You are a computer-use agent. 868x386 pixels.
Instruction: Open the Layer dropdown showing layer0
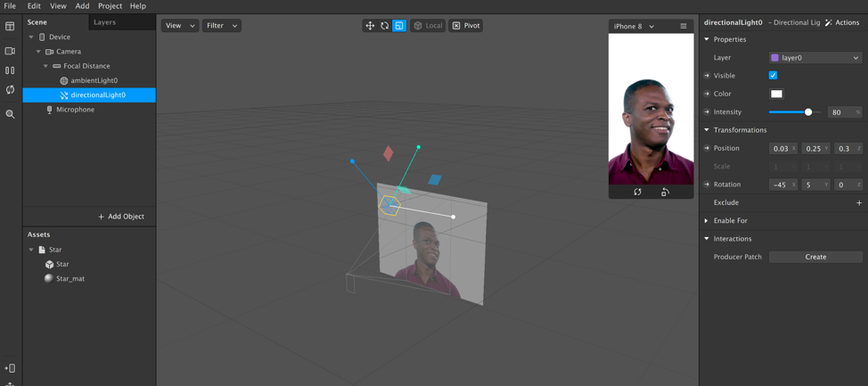[815, 58]
